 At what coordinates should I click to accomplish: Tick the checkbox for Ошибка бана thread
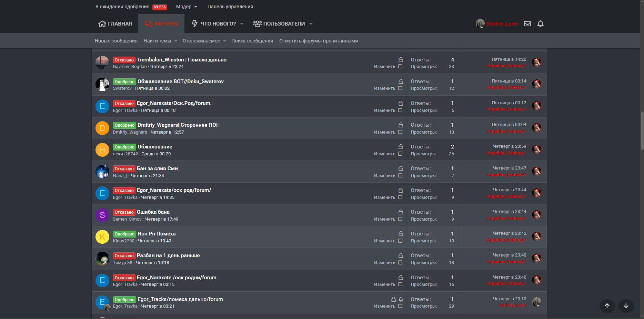400,219
